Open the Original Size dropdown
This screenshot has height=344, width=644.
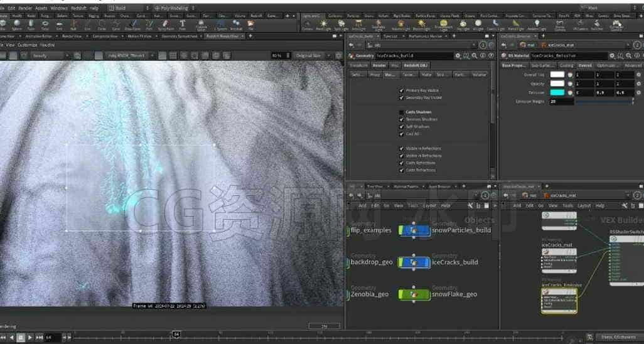[313, 55]
